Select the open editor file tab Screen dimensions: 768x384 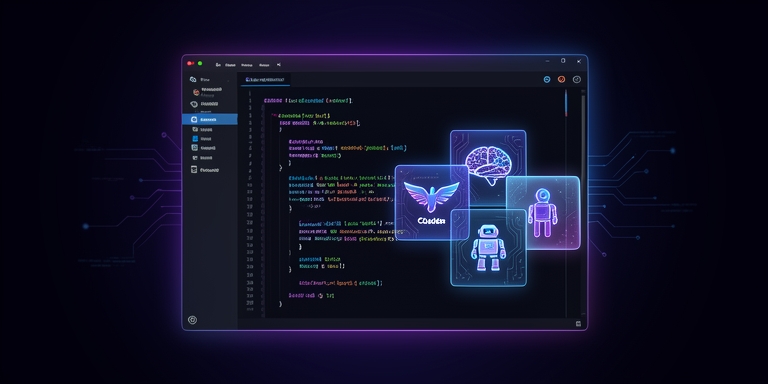click(265, 79)
